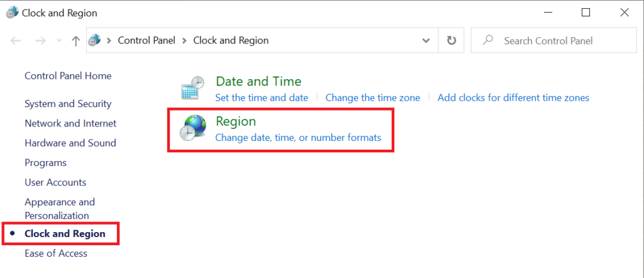The image size is (644, 278).
Task: Select Ease of Access in the sidebar
Action: coord(56,253)
